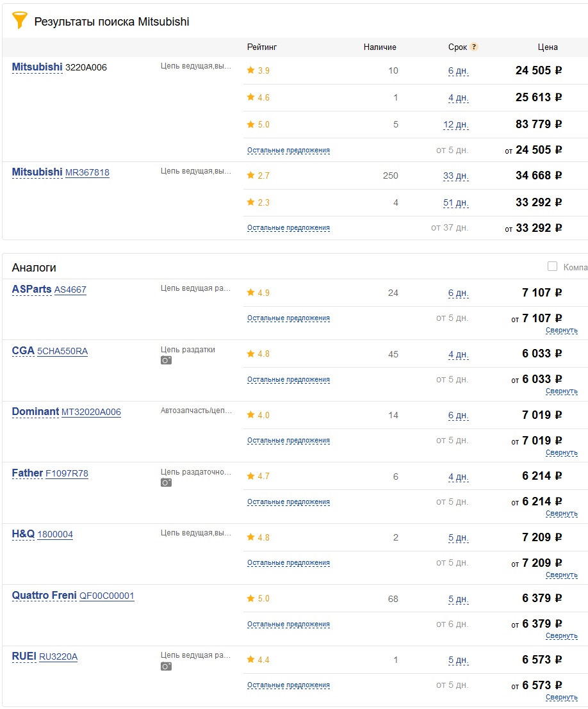The image size is (588, 709).
Task: Open the Dominant MT32020A006 part number link
Action: pyautogui.click(x=91, y=412)
